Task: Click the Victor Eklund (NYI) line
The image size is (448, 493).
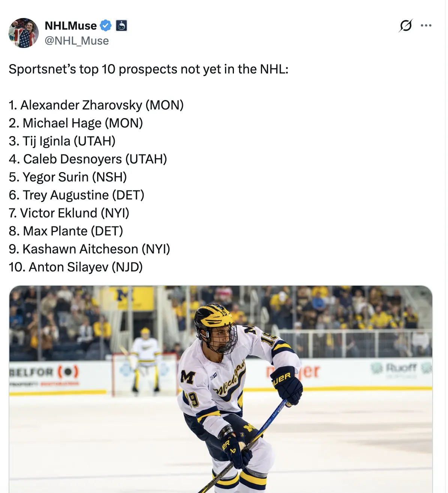Action: click(69, 213)
